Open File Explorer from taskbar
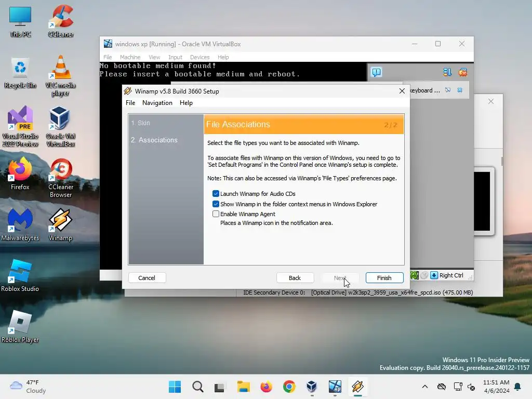This screenshot has height=399, width=532. pos(243,387)
